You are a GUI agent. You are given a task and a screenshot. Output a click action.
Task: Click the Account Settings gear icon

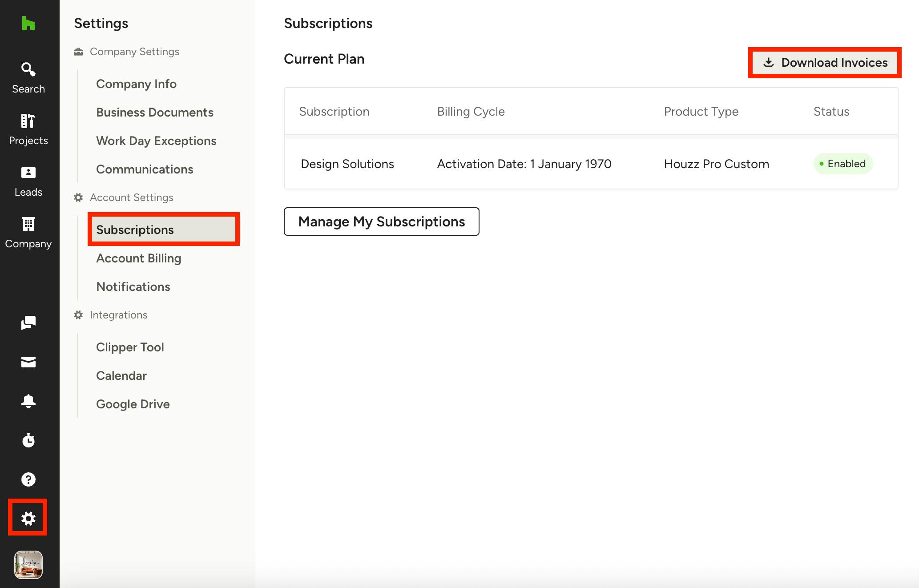[78, 197]
